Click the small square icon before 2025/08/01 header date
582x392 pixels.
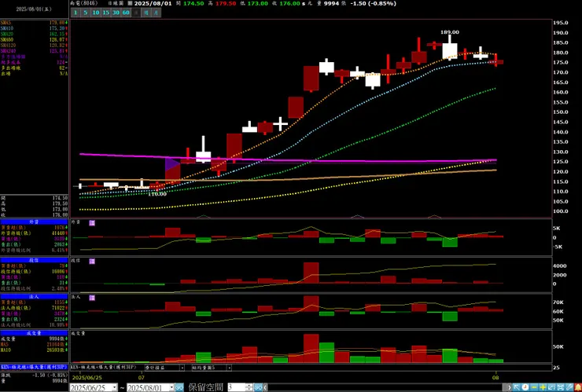pos(130,3)
